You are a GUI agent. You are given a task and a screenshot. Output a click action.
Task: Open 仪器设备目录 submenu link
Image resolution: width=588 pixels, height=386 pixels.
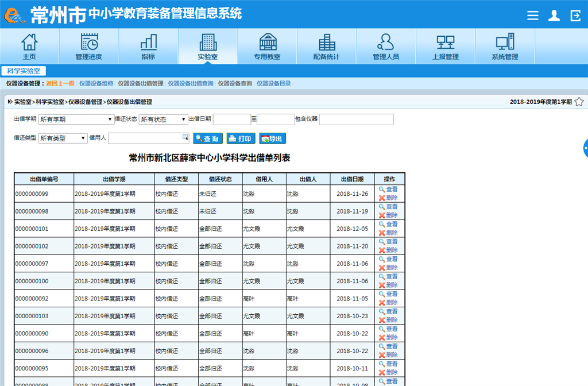274,83
